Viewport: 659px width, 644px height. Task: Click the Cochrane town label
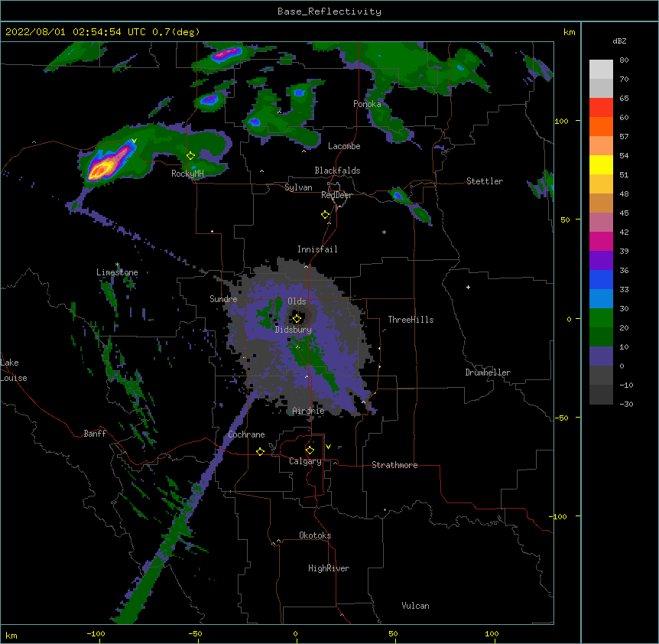tap(246, 434)
